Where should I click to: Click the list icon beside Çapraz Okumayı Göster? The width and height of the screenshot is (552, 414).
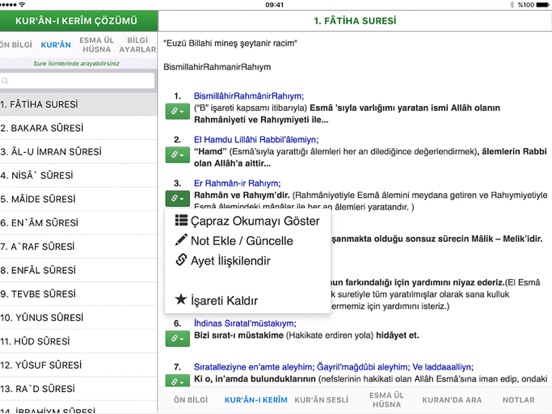tap(181, 220)
